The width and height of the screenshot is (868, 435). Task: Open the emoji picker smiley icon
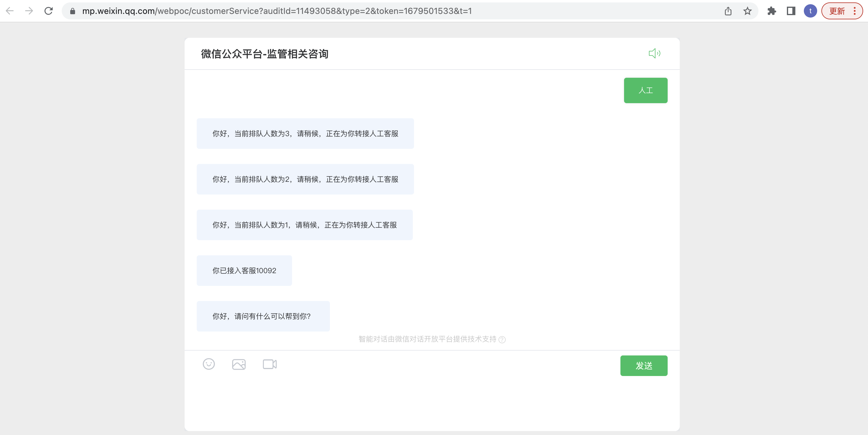coord(209,364)
